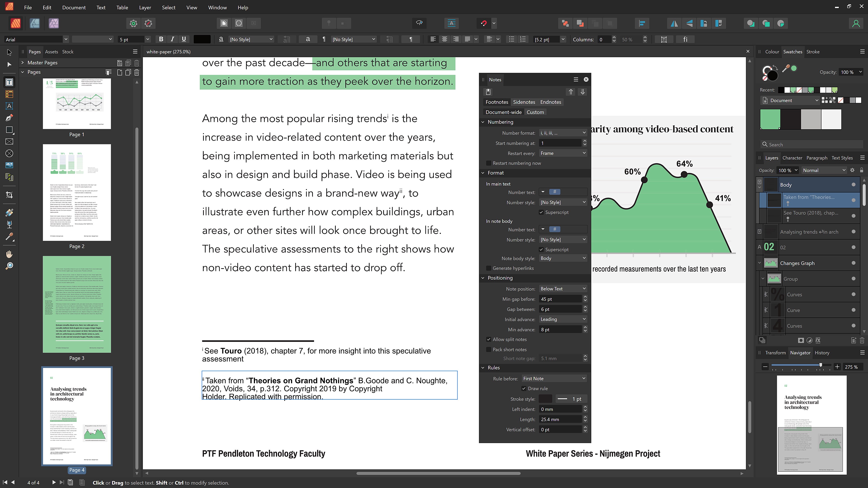Select the green document swatch
This screenshot has height=488, width=868.
(x=770, y=119)
